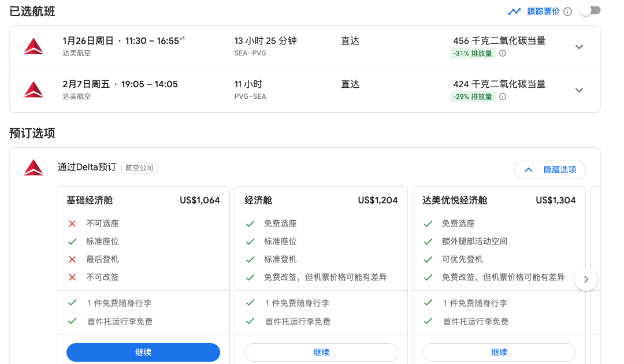Click checkmark beside 首件托运行李免费 in 达美优悦经济舱
The width and height of the screenshot is (624, 364).
pos(428,321)
